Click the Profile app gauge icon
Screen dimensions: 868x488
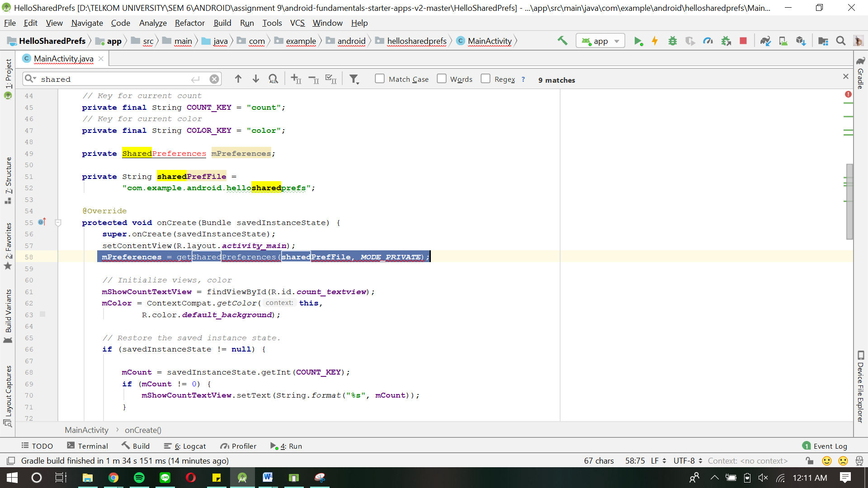click(708, 41)
